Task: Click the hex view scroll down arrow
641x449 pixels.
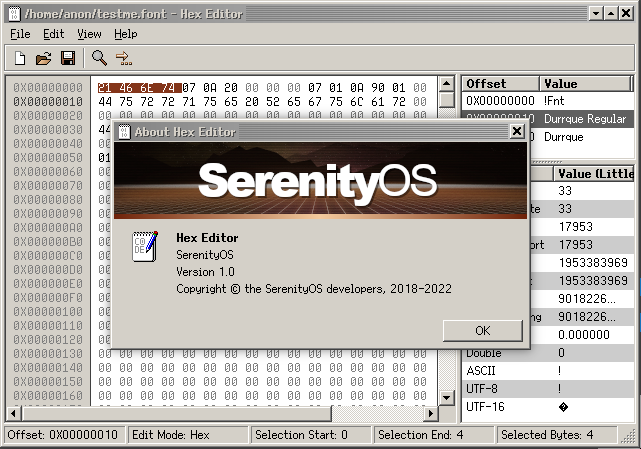Action: [447, 397]
